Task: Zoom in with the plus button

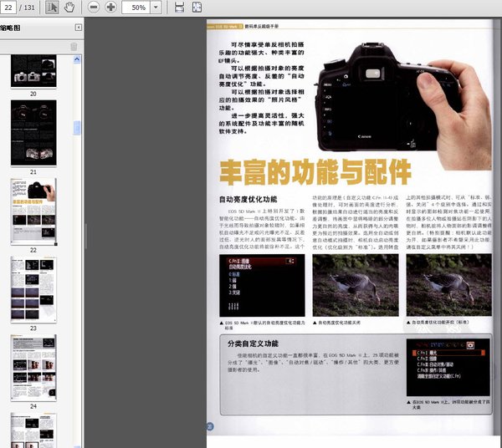Action: [x=110, y=8]
